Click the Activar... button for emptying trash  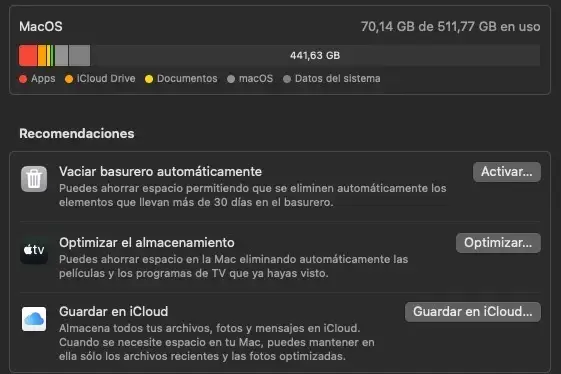coord(507,172)
